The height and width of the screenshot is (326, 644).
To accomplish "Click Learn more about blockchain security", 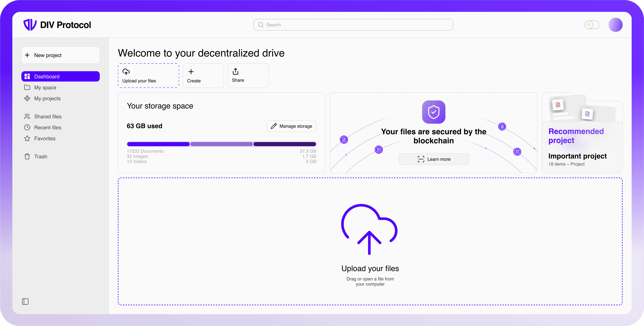I will click(433, 159).
